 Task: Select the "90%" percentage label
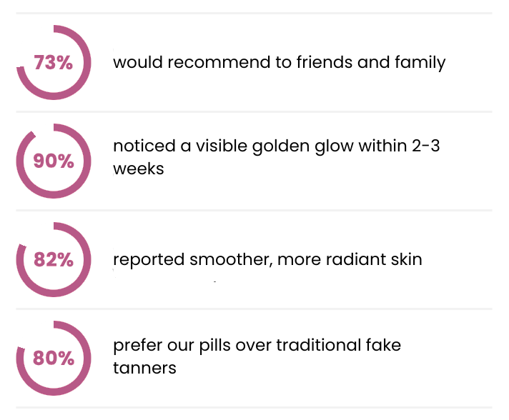click(x=54, y=161)
